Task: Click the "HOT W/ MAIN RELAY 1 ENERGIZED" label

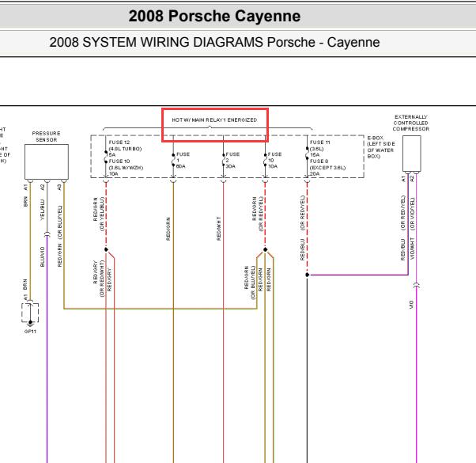Action: tap(214, 120)
